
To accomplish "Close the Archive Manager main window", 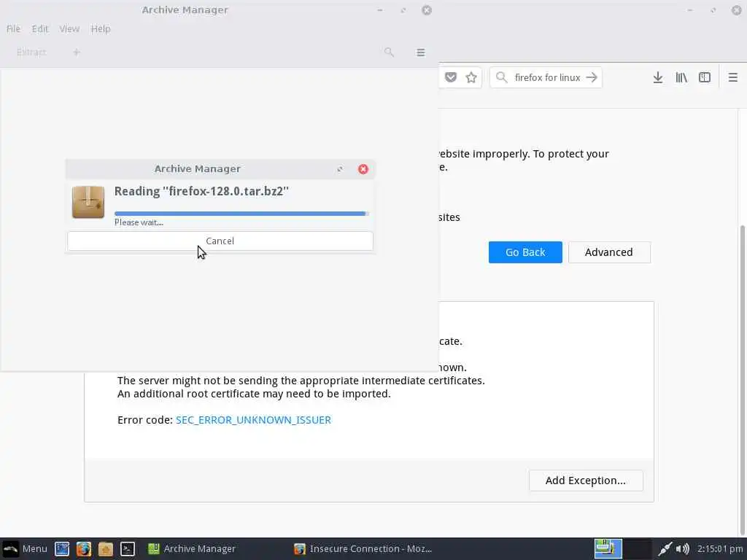I will click(426, 10).
